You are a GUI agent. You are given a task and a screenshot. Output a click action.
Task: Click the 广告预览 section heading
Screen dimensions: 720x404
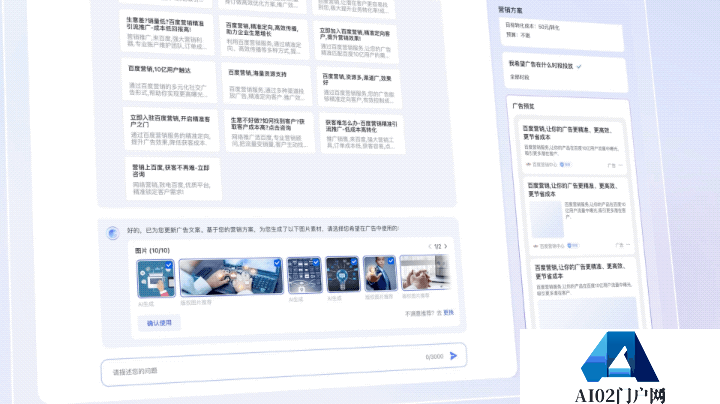click(x=523, y=106)
